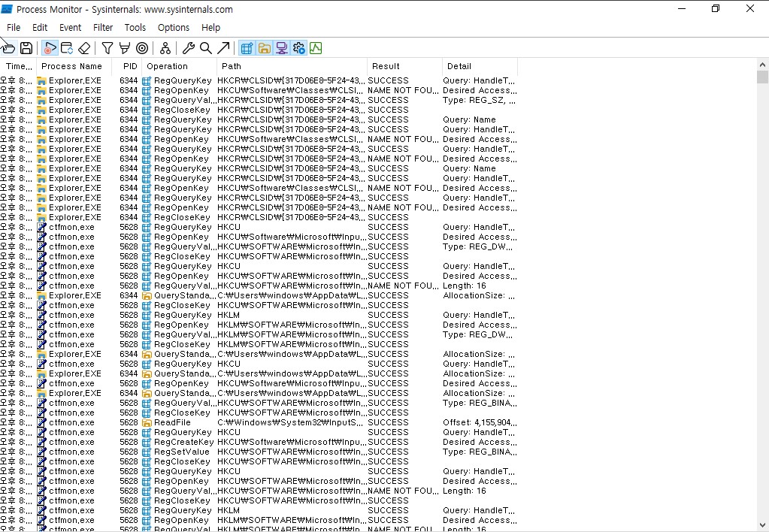
Task: Select the C:\Windows\System32\InputS... path cell
Action: click(292, 422)
